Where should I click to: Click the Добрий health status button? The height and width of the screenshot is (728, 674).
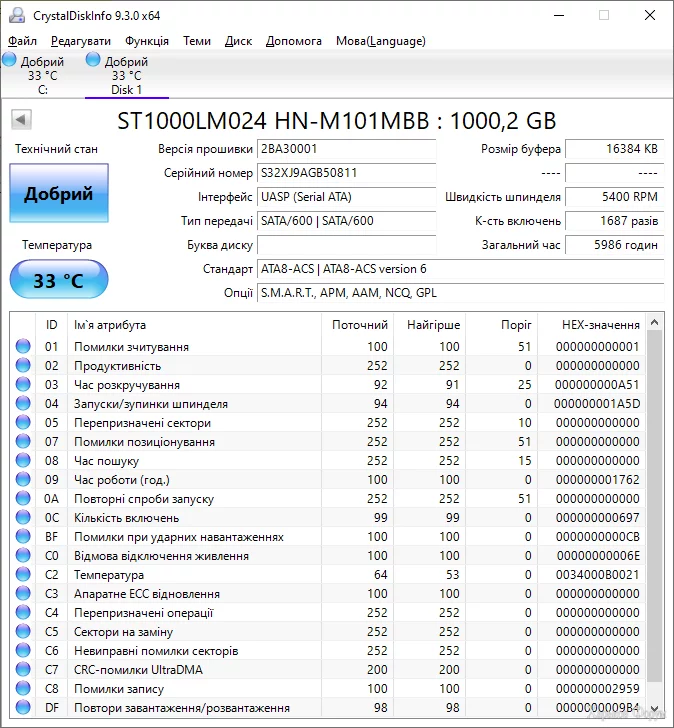(59, 193)
